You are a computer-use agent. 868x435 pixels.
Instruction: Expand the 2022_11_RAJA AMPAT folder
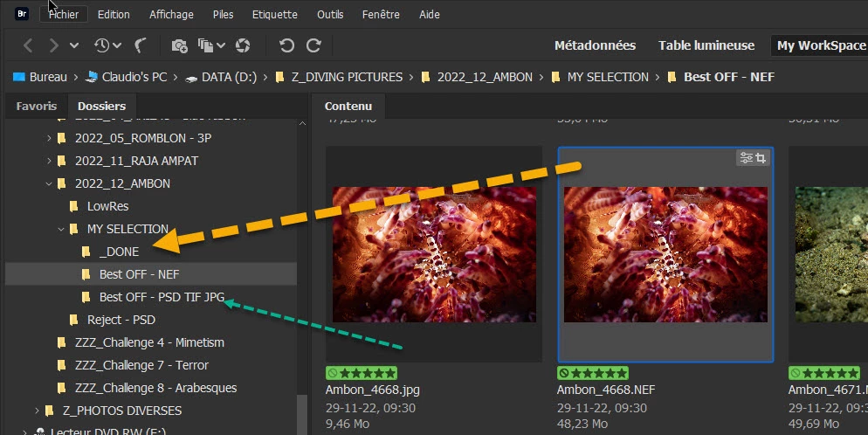click(49, 161)
